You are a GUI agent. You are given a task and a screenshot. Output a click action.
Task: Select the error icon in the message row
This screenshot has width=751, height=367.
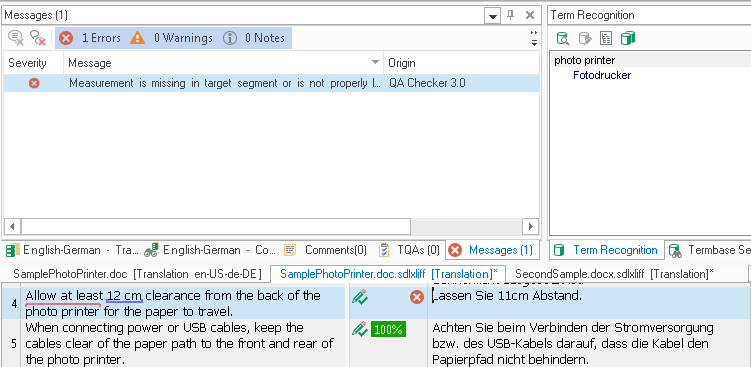pos(34,83)
